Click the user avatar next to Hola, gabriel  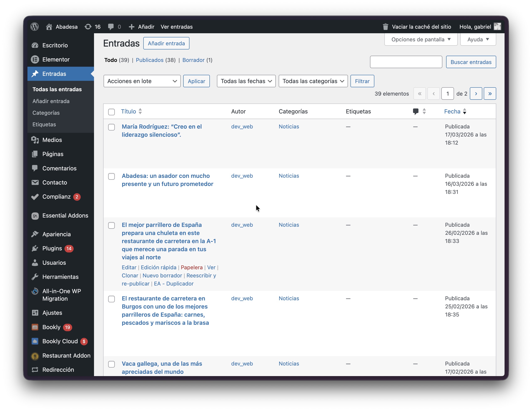point(497,27)
